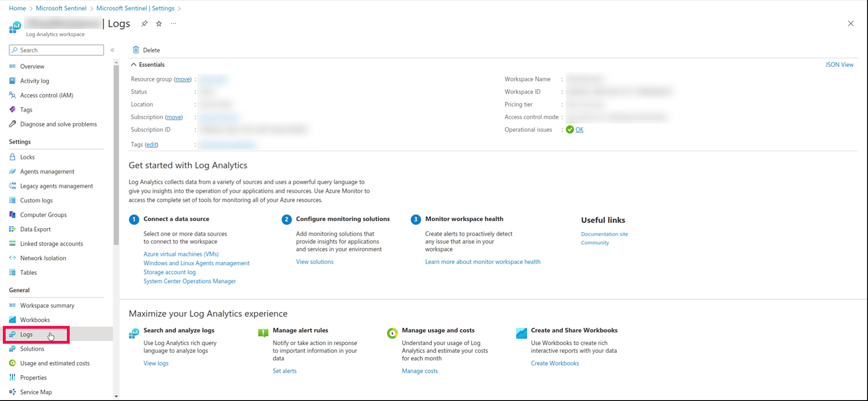
Task: Focus the sidebar Search box
Action: pos(56,50)
